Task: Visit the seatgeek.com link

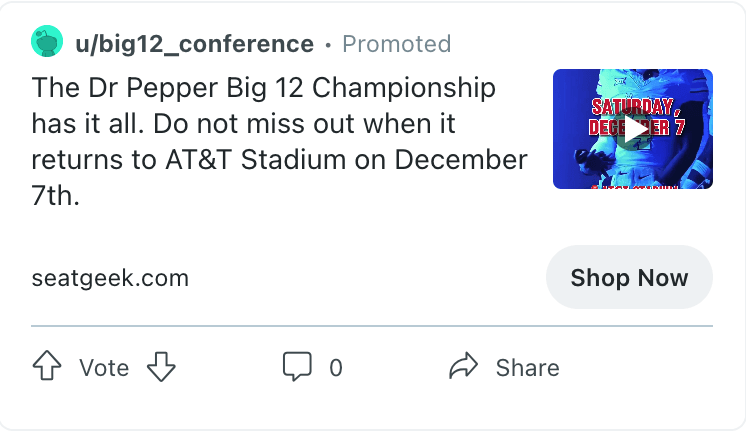Action: point(110,278)
